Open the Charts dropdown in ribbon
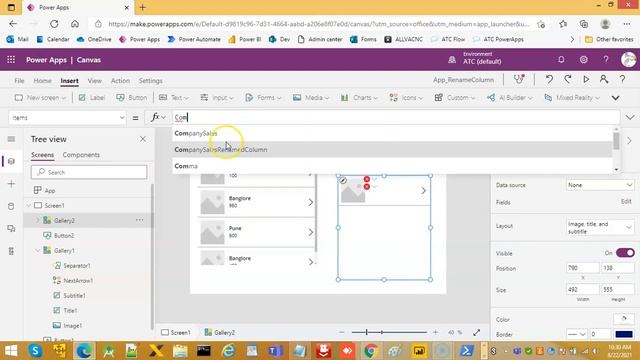The image size is (640, 360). (359, 98)
